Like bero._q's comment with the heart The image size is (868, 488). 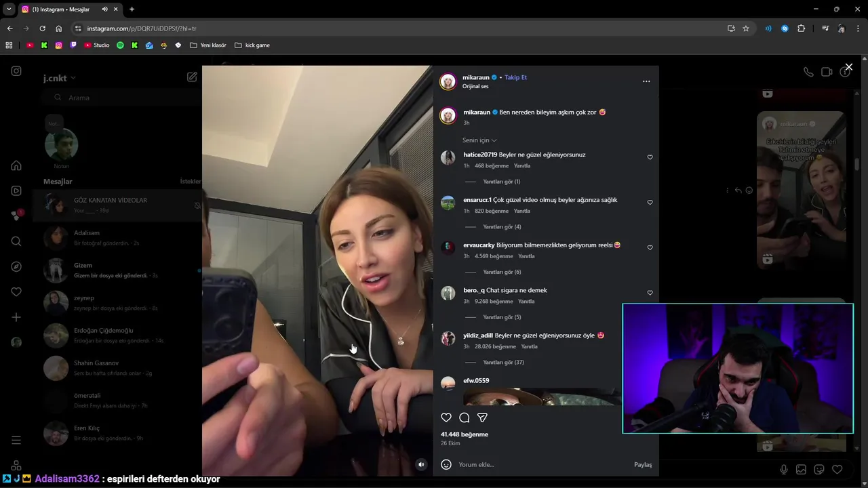(650, 293)
